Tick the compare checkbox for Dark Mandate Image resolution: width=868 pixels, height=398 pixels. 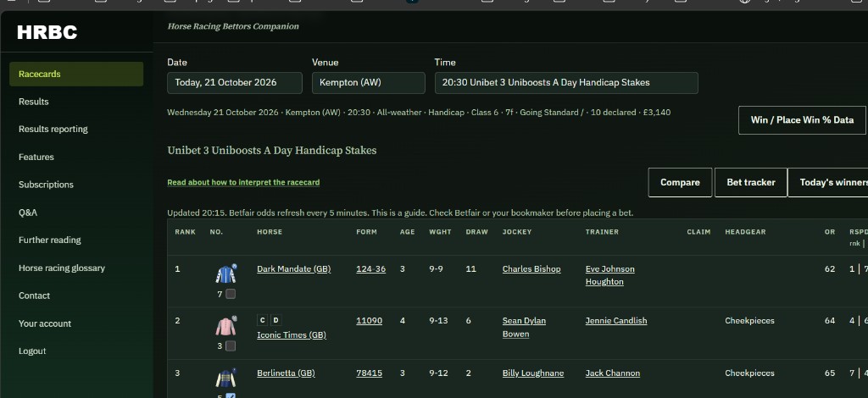pos(231,294)
